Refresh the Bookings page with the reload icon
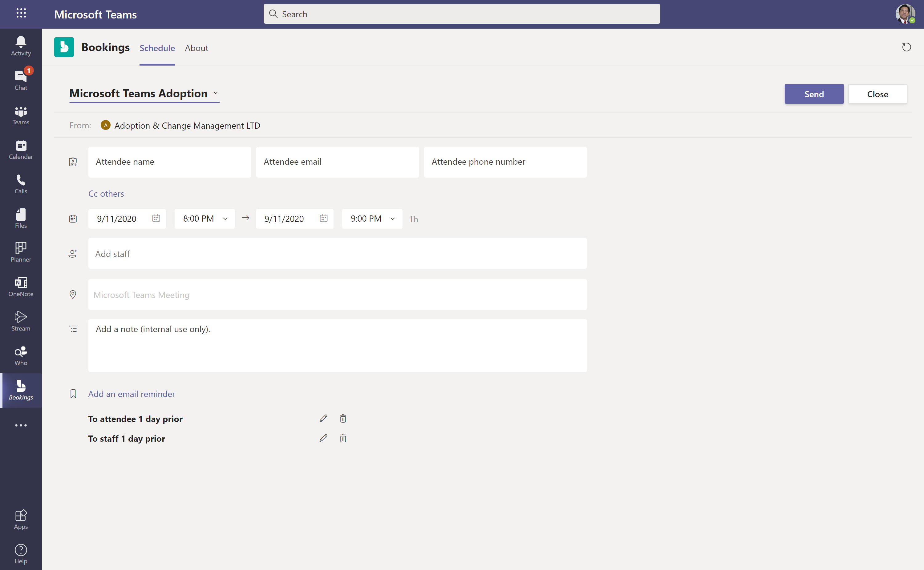 [x=907, y=47]
